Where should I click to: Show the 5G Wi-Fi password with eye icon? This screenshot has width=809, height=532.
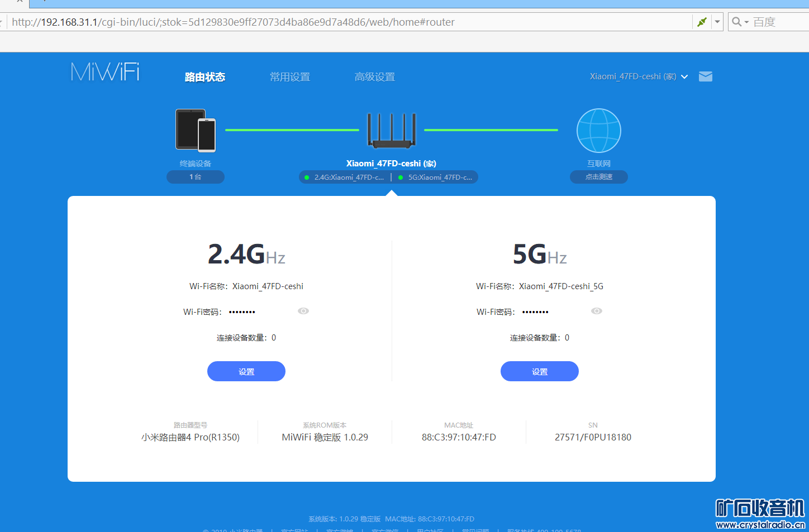click(x=597, y=311)
